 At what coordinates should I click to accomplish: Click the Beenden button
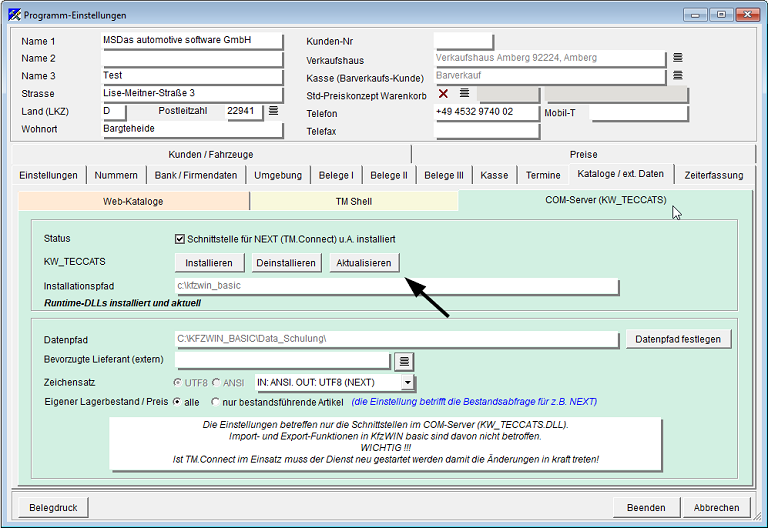coord(646,507)
